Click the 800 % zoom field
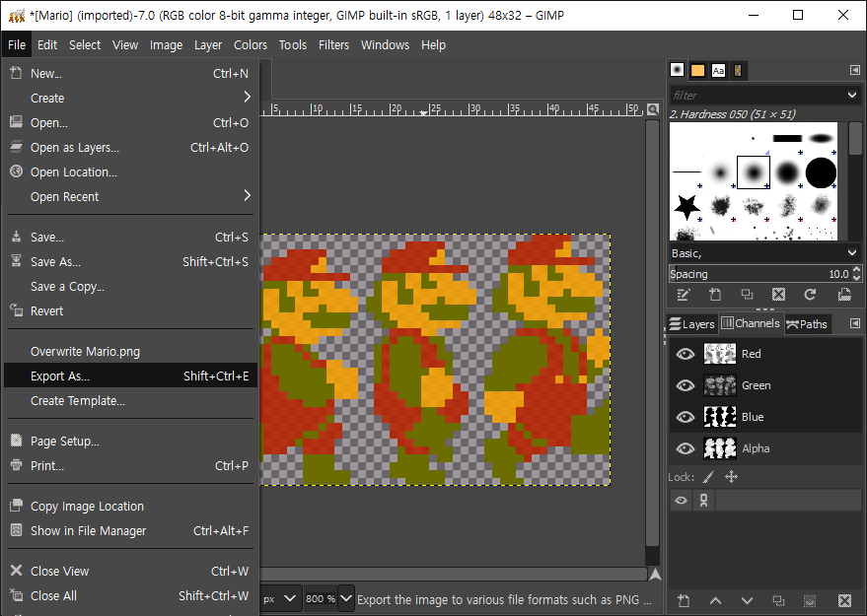867x616 pixels. (x=321, y=599)
